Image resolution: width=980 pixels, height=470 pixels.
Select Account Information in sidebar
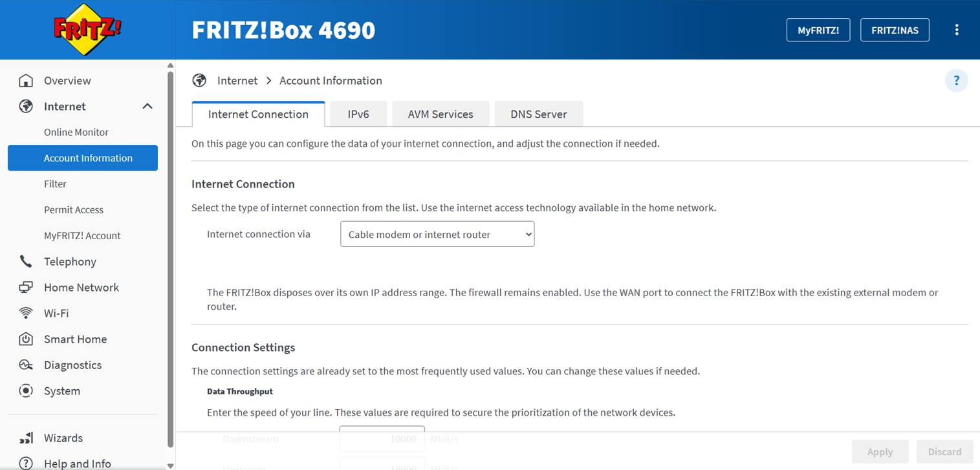click(x=83, y=158)
